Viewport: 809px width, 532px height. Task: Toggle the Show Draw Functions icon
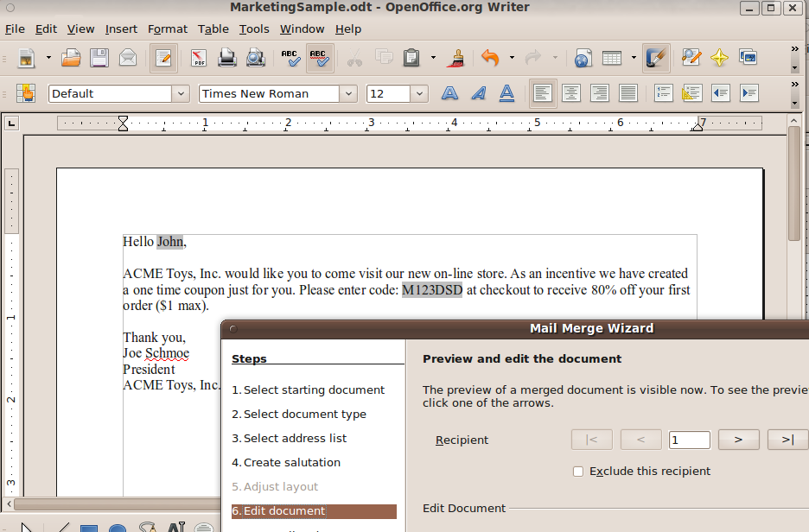pos(656,58)
